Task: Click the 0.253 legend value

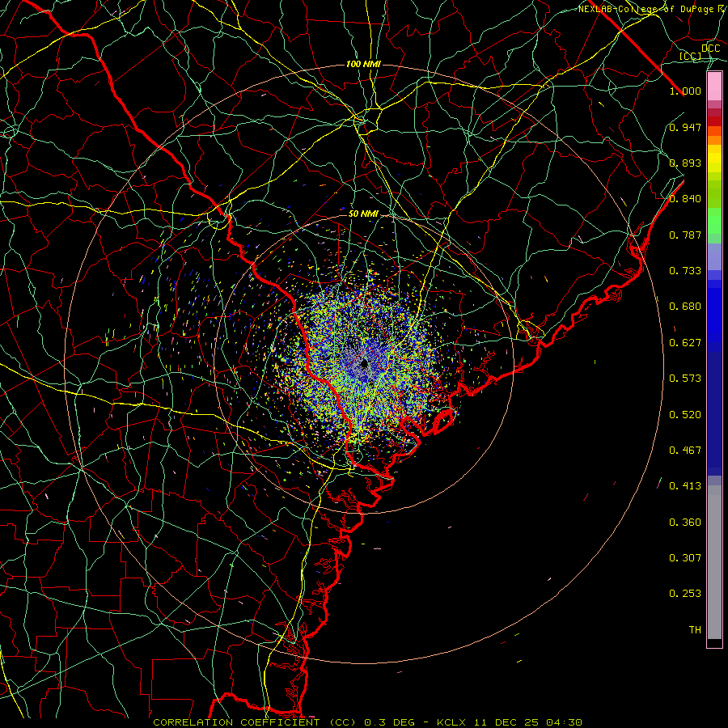Action: coord(685,594)
